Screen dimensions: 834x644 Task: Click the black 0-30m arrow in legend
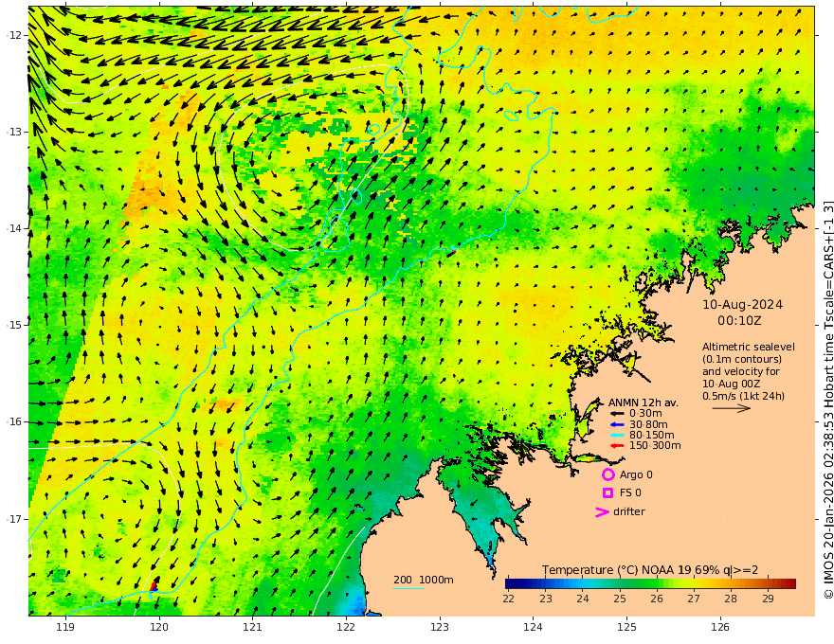click(x=617, y=414)
